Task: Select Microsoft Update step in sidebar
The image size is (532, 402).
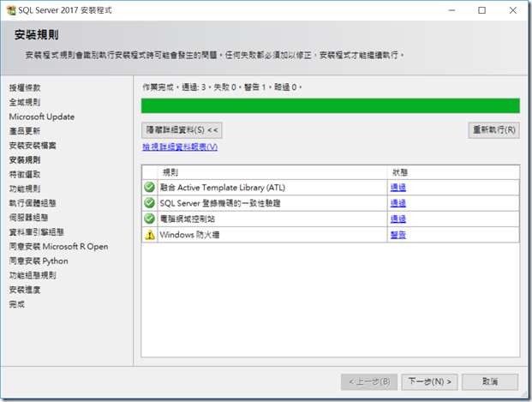Action: point(42,117)
